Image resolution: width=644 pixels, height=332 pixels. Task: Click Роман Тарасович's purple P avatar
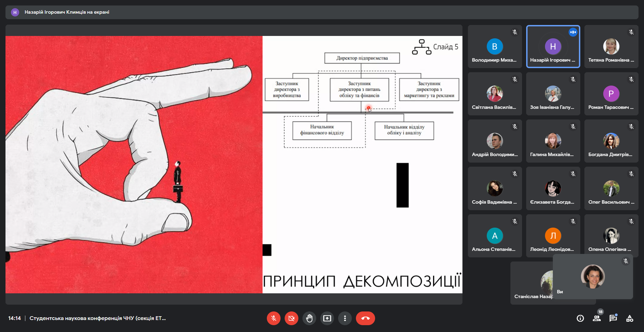pyautogui.click(x=611, y=94)
